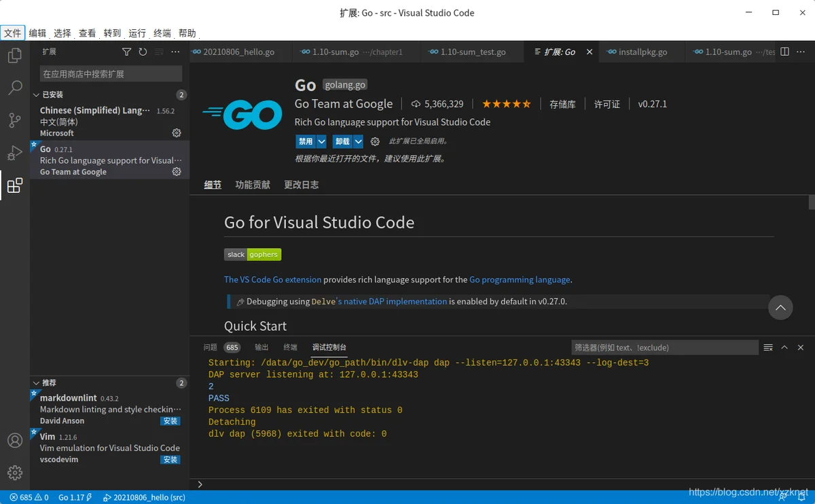Open the 卸载 dropdown arrow
This screenshot has width=815, height=504.
[358, 141]
